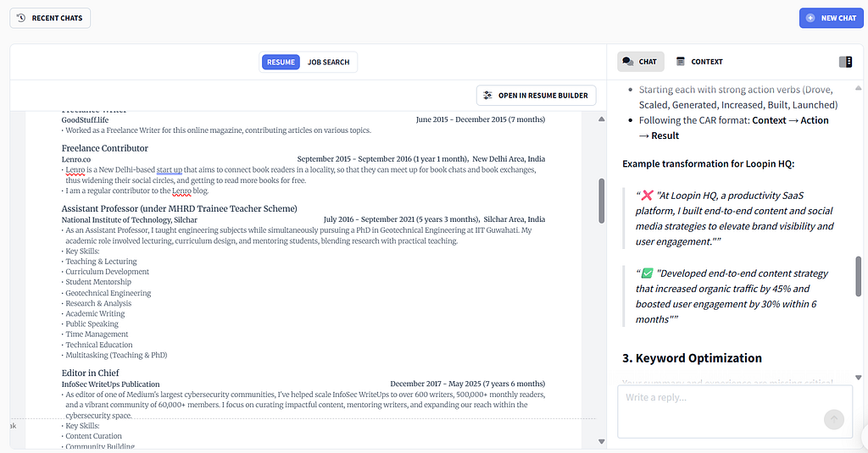Click the green checkmark emoji example
868x453 pixels.
pos(647,273)
